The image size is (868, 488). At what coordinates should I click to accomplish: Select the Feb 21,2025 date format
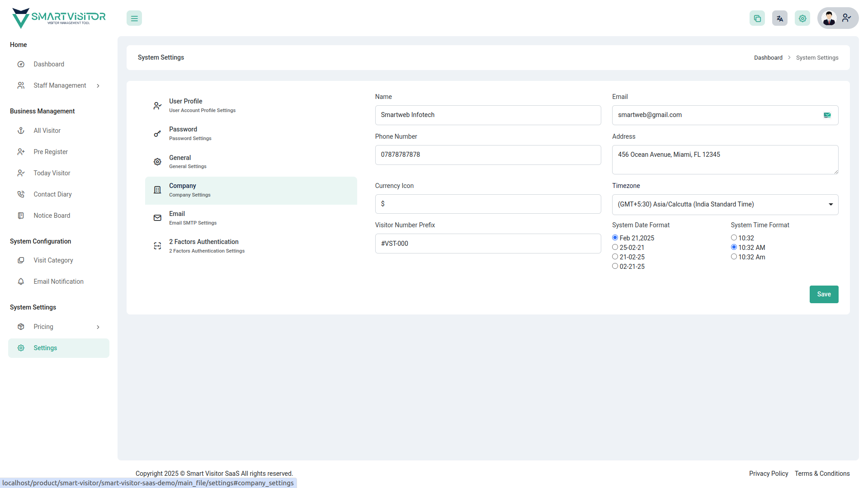[x=615, y=237]
